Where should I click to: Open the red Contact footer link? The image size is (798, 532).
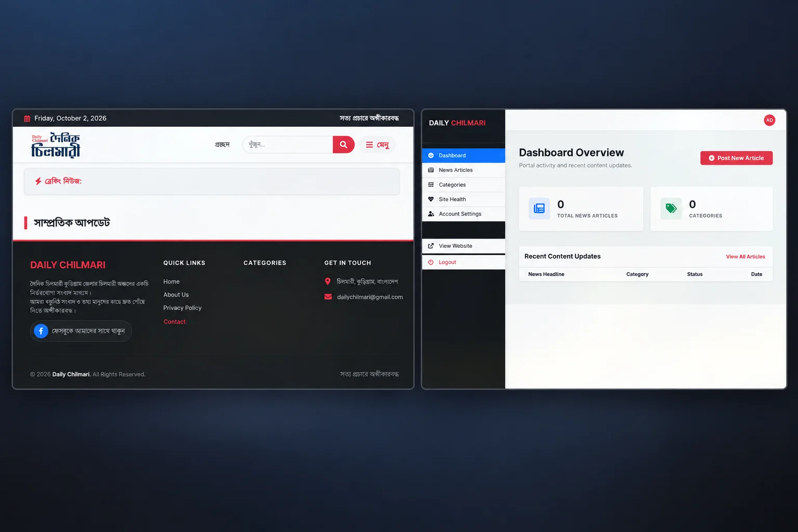(175, 322)
